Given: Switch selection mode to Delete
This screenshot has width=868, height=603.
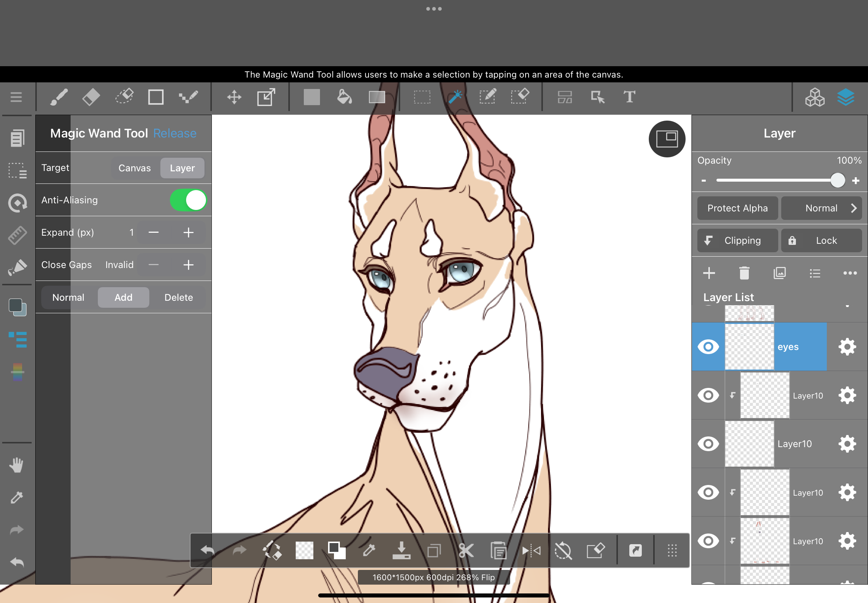Looking at the screenshot, I should 178,297.
